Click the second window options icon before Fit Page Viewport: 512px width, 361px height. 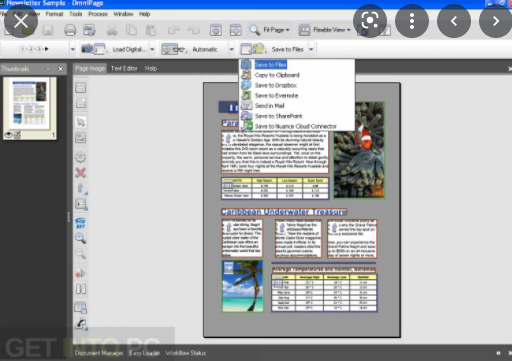[235, 30]
